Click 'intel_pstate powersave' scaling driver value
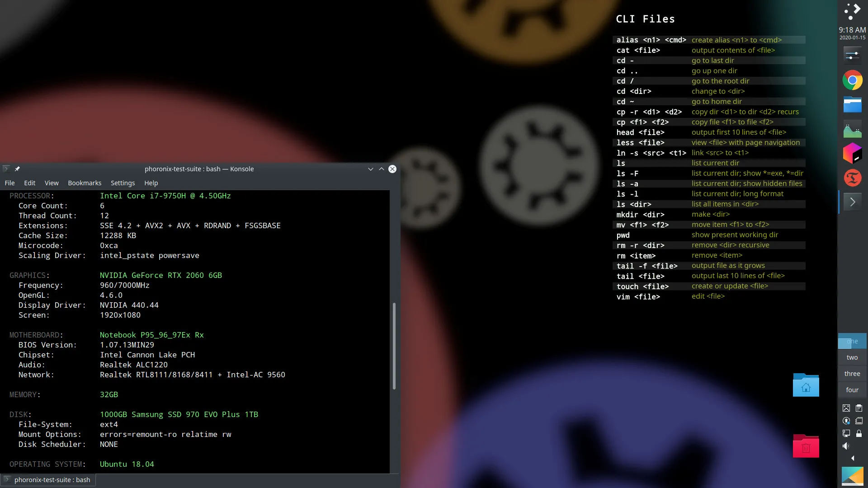Viewport: 868px width, 488px height. 150,255
